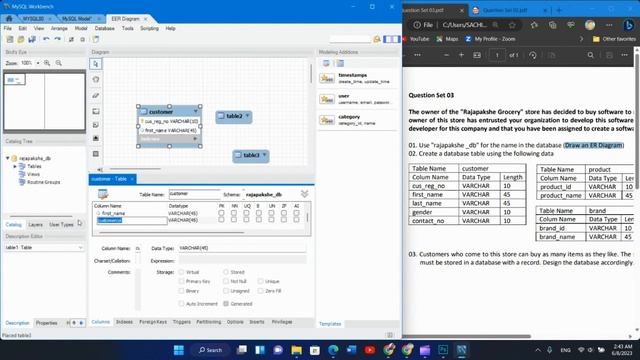Image resolution: width=640 pixels, height=360 pixels.
Task: Open the Scripting menu
Action: click(149, 29)
